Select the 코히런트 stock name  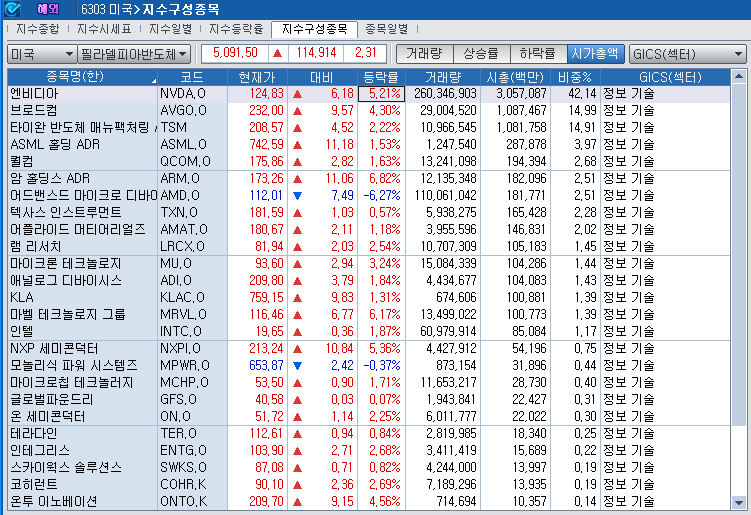tap(34, 485)
